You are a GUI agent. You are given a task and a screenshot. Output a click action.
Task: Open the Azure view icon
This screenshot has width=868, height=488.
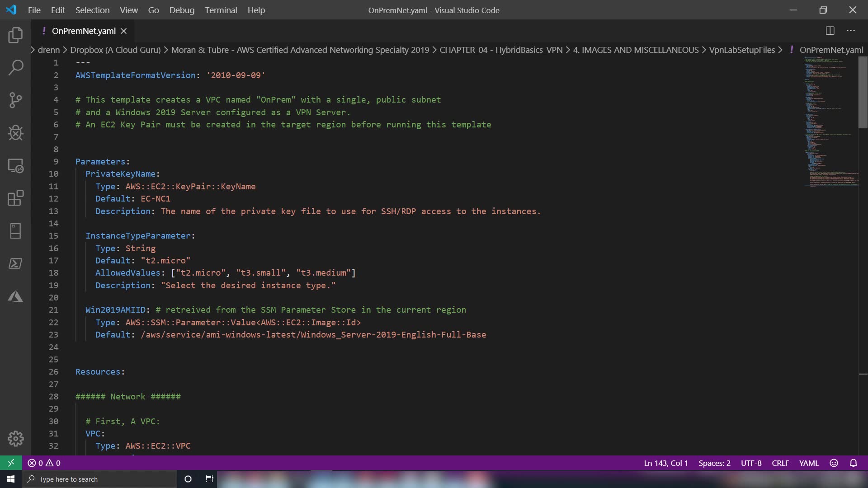(15, 296)
